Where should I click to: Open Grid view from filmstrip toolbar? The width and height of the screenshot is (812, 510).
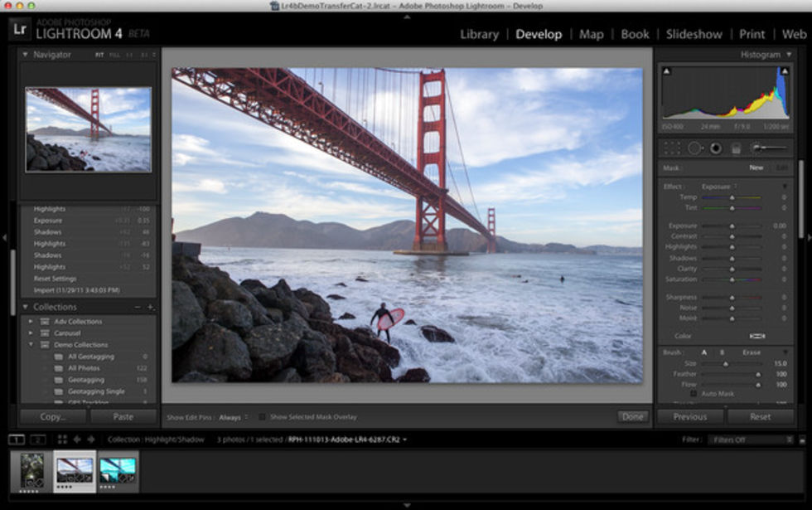click(x=62, y=440)
